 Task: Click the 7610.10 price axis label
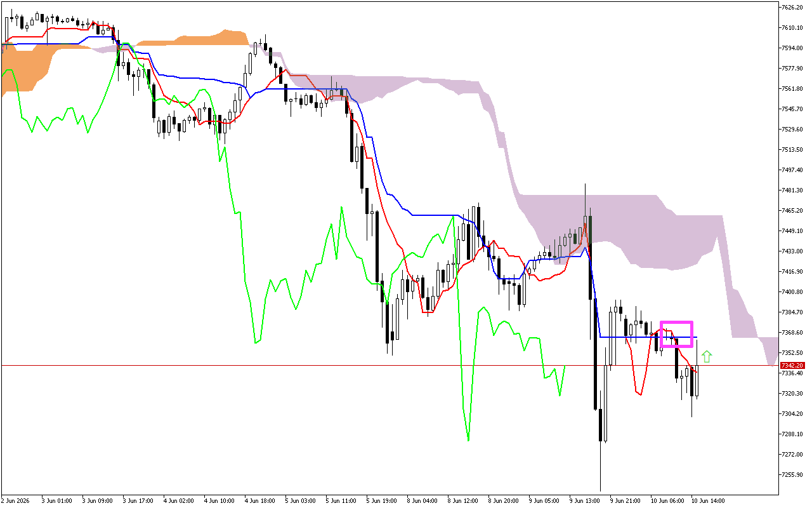[x=793, y=28]
